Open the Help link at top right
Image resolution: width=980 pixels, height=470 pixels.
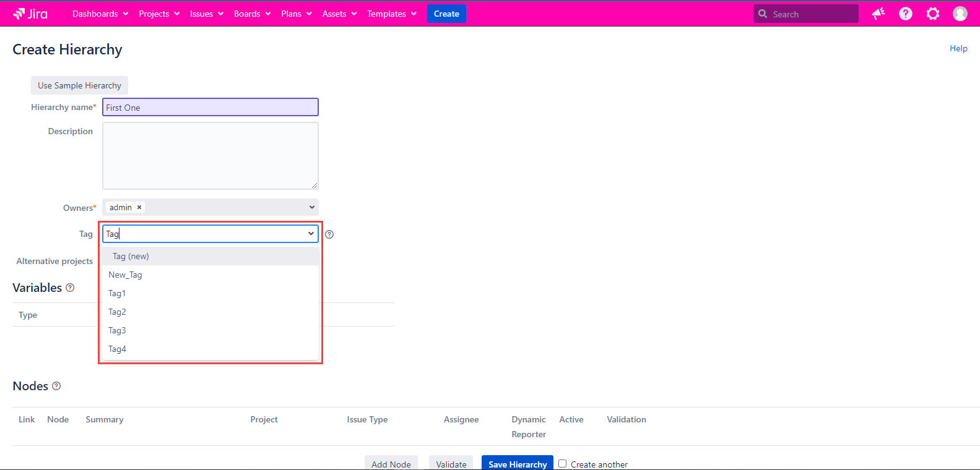click(958, 48)
